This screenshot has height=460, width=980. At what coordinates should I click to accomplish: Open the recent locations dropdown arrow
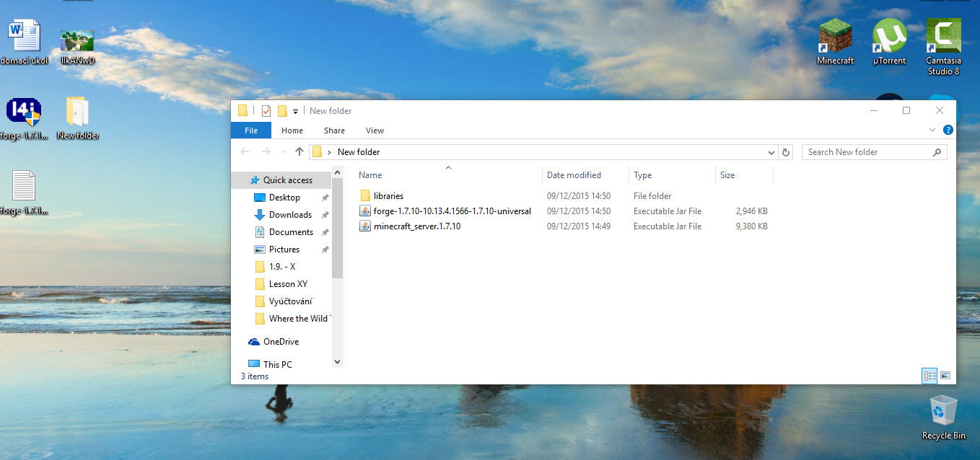click(x=282, y=152)
